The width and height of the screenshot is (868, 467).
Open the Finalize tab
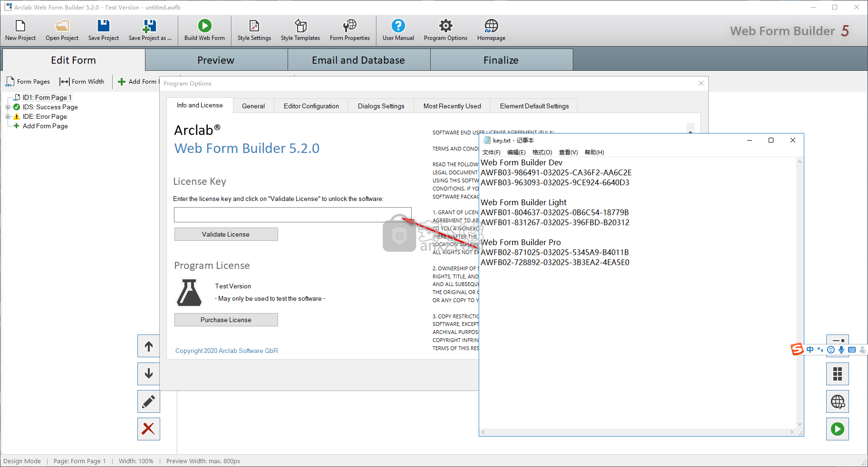pos(501,60)
